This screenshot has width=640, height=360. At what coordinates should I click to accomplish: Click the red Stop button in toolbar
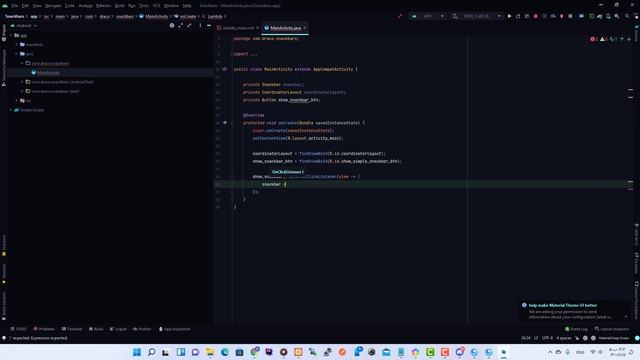click(536, 16)
